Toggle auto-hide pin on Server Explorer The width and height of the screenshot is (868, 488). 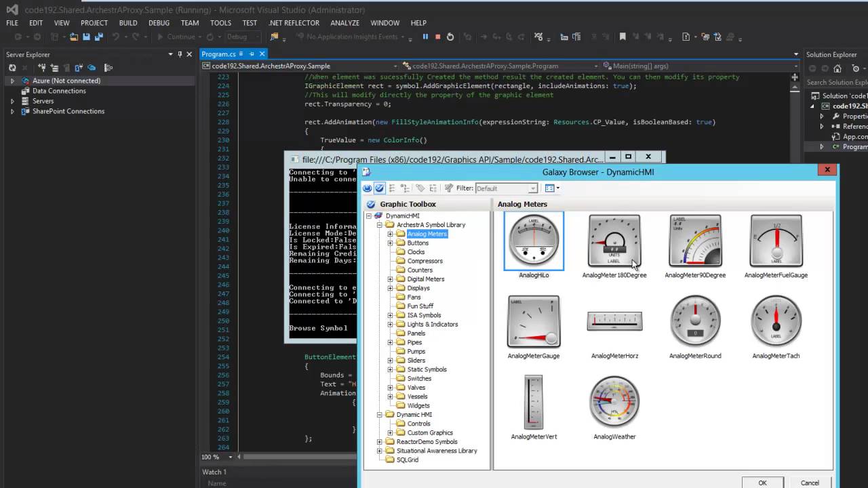pos(180,54)
